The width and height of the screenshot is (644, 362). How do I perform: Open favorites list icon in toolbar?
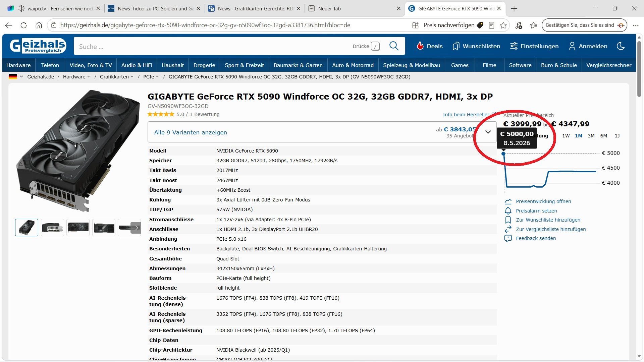(x=533, y=25)
